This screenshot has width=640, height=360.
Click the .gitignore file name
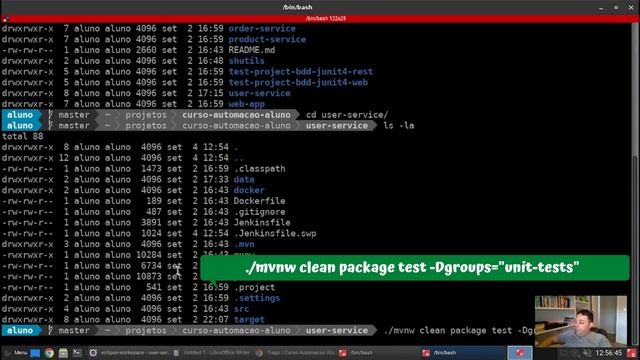tap(260, 212)
